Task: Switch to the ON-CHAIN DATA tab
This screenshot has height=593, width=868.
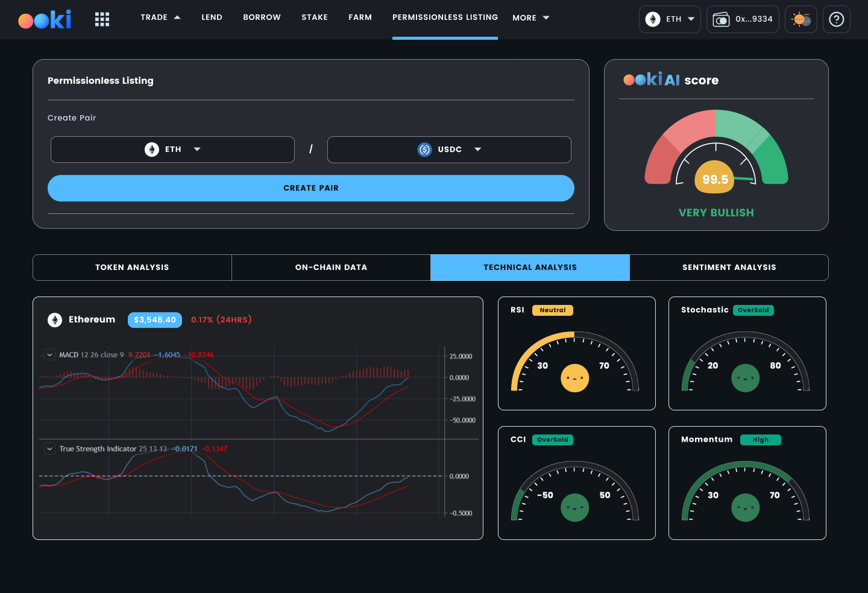Action: pyautogui.click(x=331, y=268)
